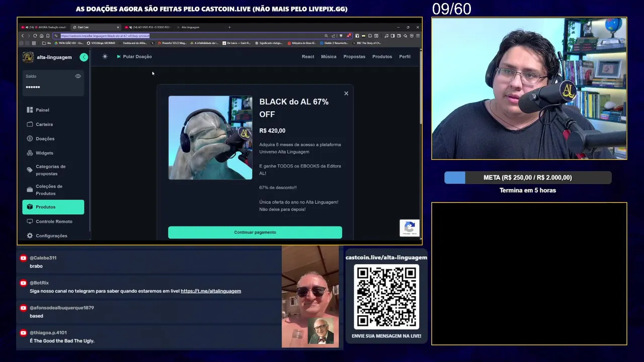Open the X bookmark icon
The height and width of the screenshot is (362, 644).
click(152, 43)
